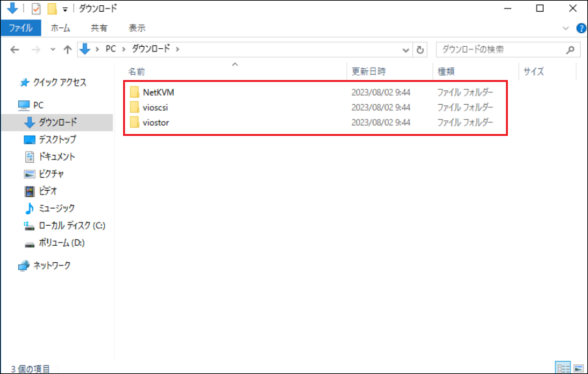588x374 pixels.
Task: Open the recent locations dropdown arrow
Action: pyautogui.click(x=53, y=49)
